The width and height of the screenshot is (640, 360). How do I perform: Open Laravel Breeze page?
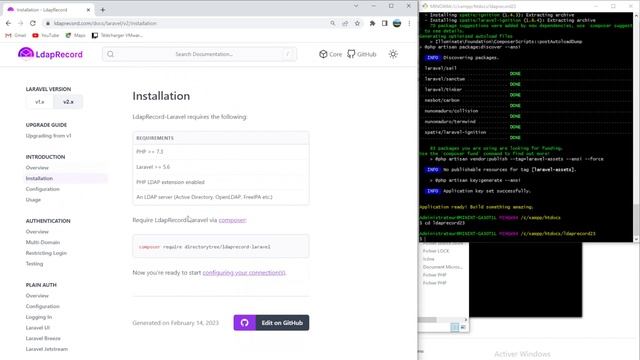pyautogui.click(x=43, y=338)
